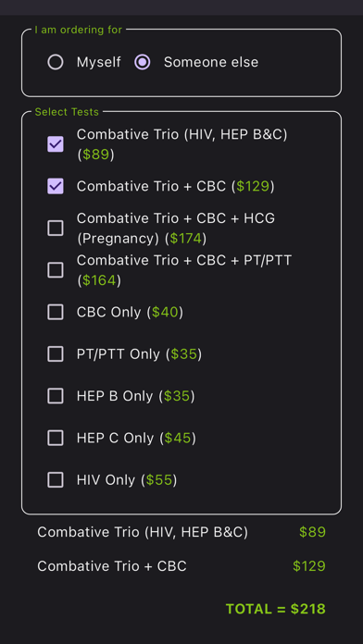Choose the Someone else radio option
This screenshot has height=644, width=363.
[x=143, y=62]
